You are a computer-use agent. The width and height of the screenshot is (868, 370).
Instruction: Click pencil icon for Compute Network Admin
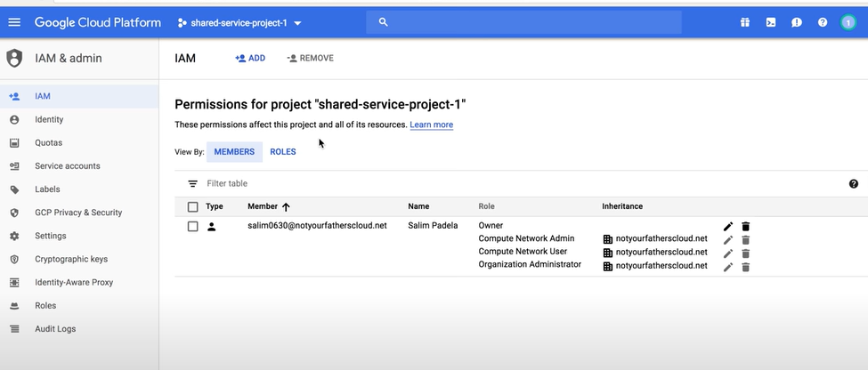pos(728,240)
